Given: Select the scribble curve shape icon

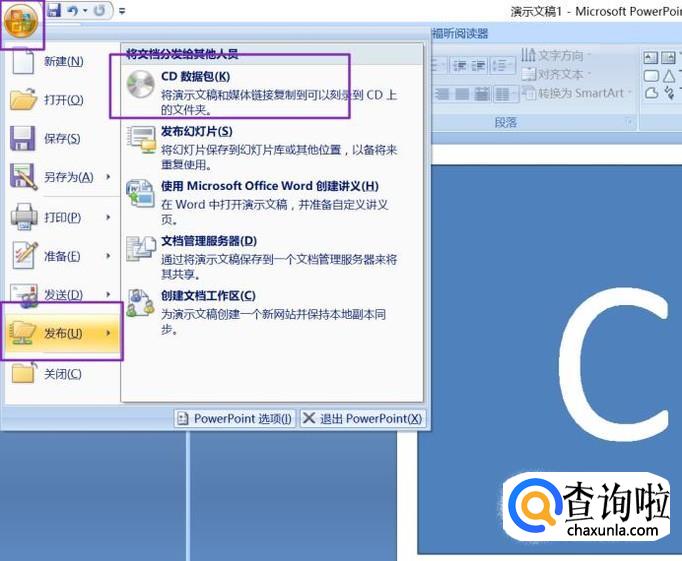Looking at the screenshot, I should point(670,92).
